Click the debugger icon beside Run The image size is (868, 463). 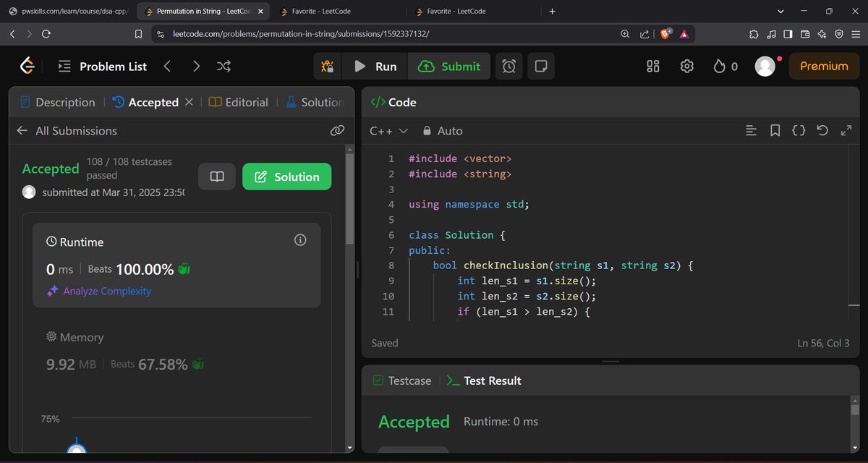(x=328, y=67)
